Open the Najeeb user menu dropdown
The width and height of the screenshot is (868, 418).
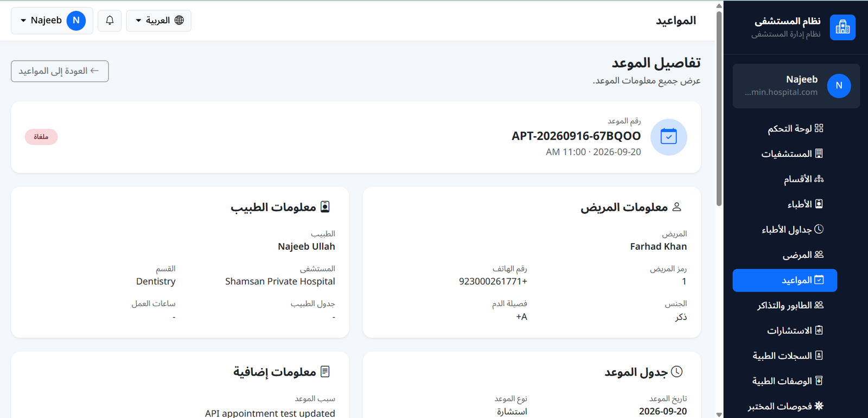pyautogui.click(x=52, y=21)
